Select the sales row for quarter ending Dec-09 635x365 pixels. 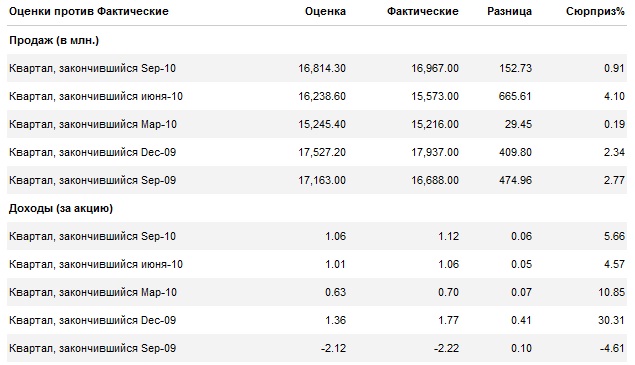click(x=317, y=152)
